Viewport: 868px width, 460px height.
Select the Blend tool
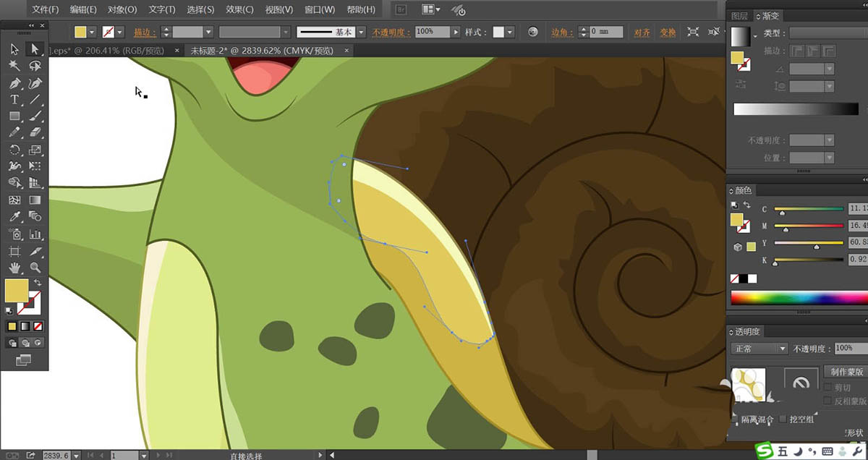click(34, 216)
